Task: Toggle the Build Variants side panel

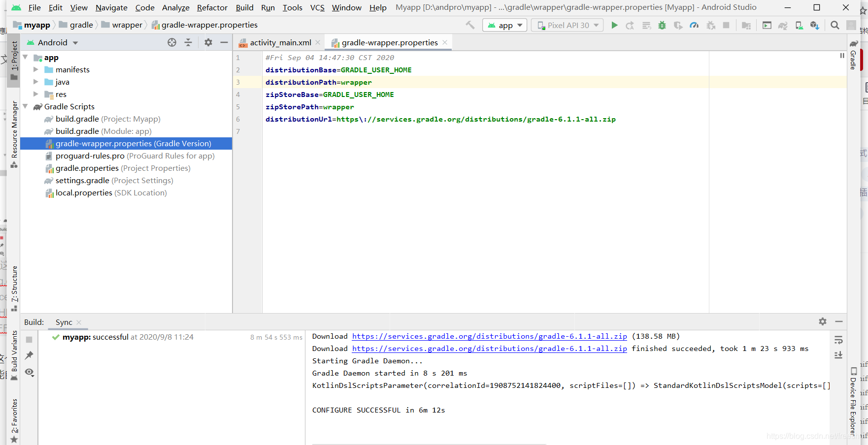Action: pyautogui.click(x=14, y=355)
